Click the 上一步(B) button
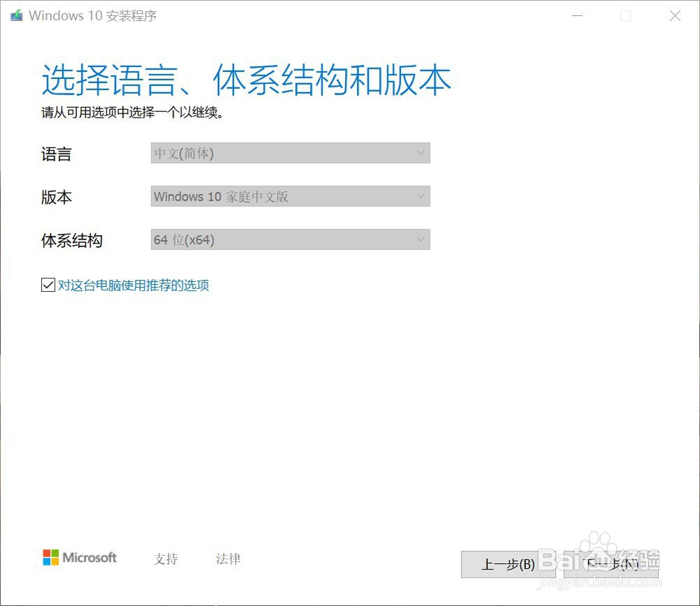 click(x=509, y=565)
